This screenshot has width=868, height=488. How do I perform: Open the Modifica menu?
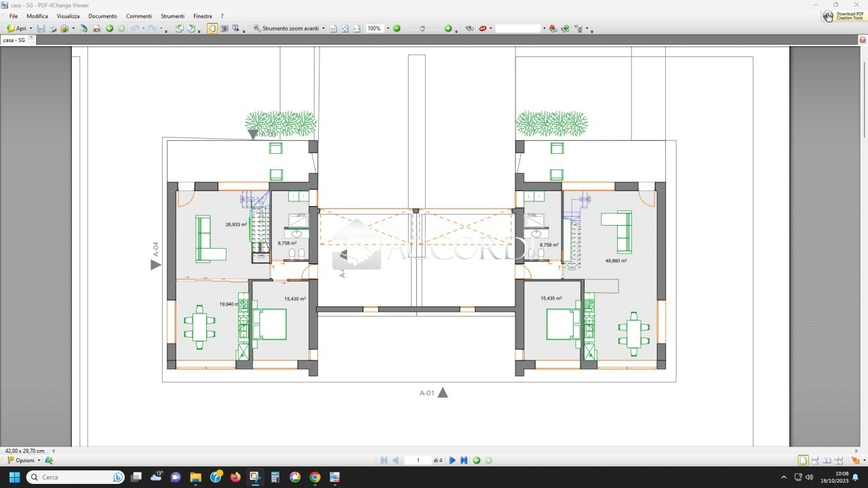coord(37,16)
